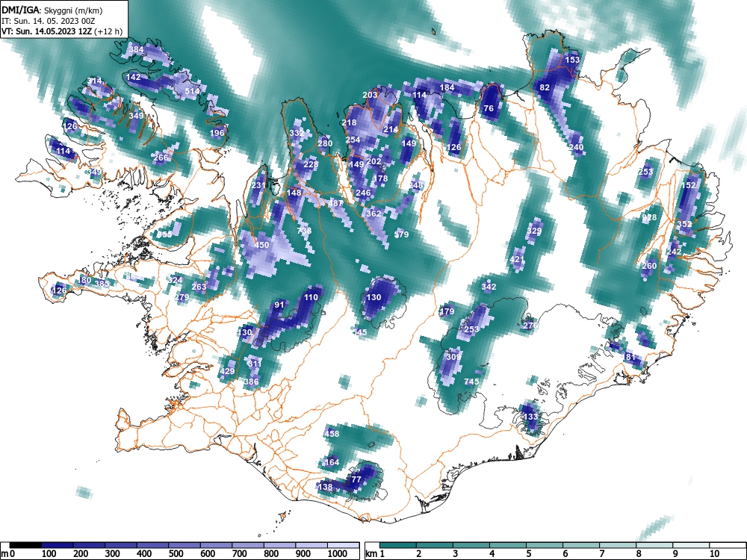The height and width of the screenshot is (560, 747).
Task: Click the visibility value 164 on the map
Action: click(332, 462)
